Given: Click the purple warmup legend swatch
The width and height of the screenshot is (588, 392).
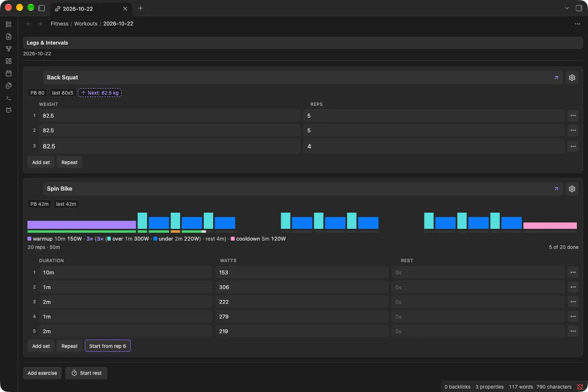Looking at the screenshot, I should [x=29, y=239].
